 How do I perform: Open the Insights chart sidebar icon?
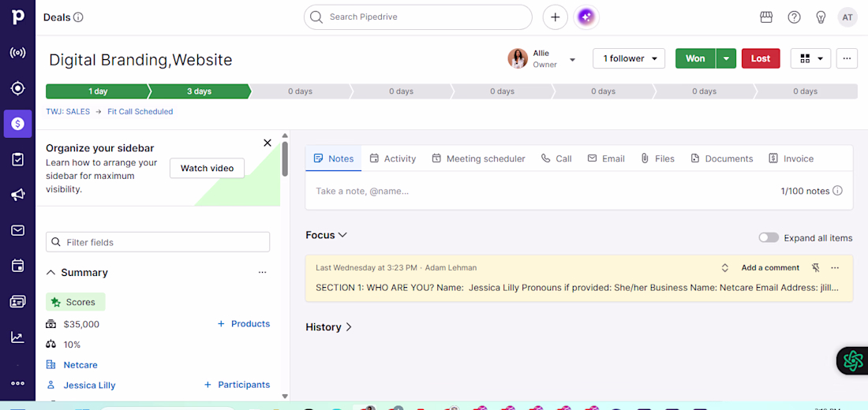(17, 337)
